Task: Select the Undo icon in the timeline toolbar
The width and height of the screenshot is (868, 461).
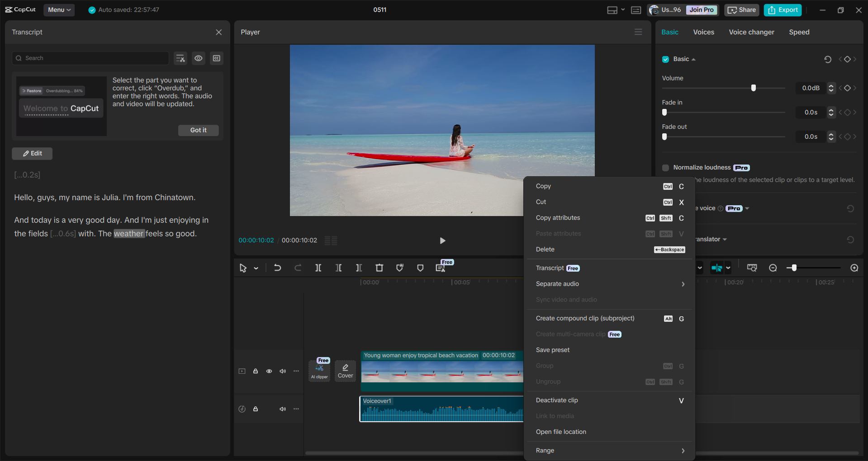Action: [277, 268]
